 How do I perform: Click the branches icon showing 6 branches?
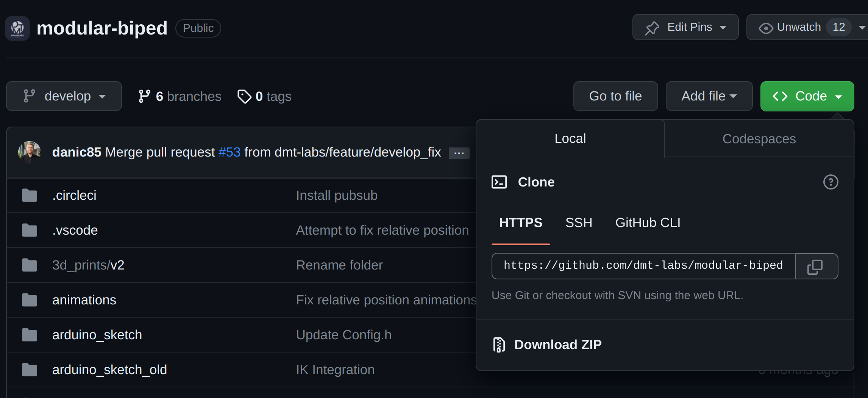[x=144, y=97]
